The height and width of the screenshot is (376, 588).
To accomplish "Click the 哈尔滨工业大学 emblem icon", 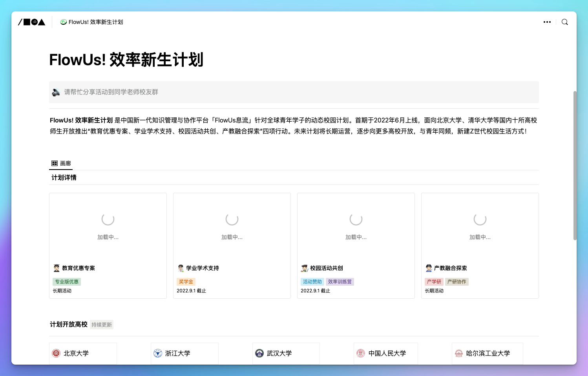I will pos(459,353).
